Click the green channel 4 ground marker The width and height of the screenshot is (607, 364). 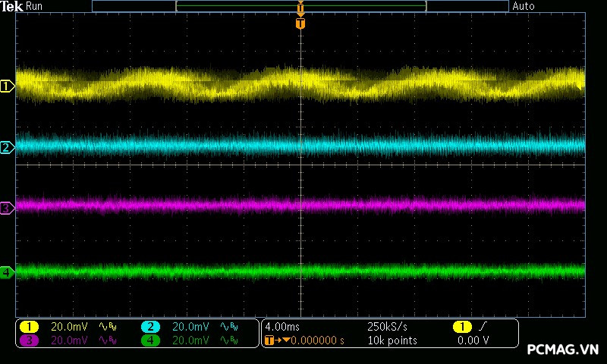coord(7,271)
